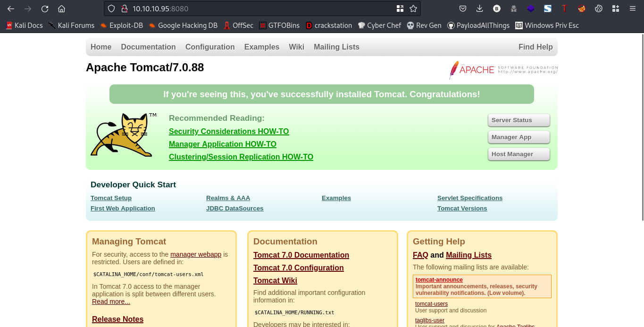Open the tracking protection shield icon
This screenshot has height=327, width=644.
point(111,8)
